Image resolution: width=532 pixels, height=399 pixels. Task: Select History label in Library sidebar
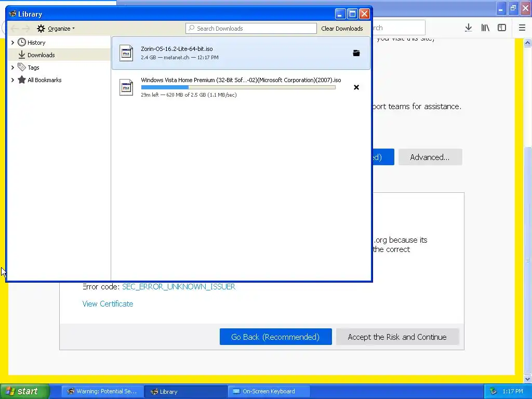36,43
